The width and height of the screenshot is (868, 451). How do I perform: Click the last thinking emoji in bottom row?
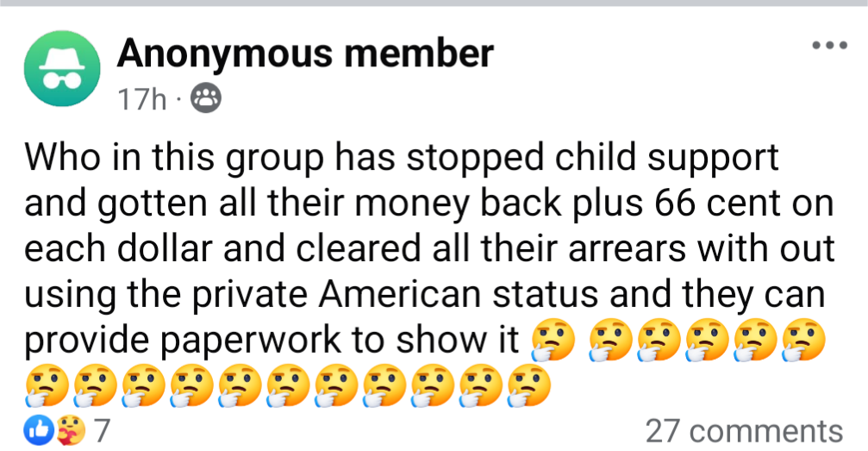tap(529, 385)
